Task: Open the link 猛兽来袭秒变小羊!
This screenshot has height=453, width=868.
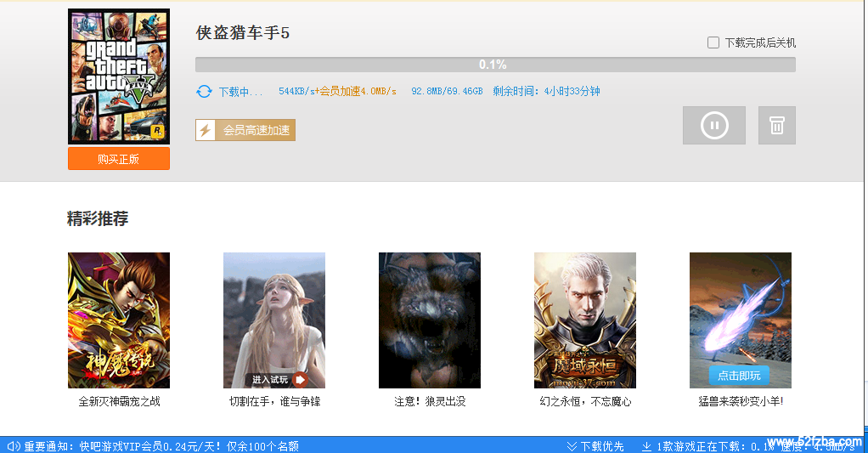Action: pos(741,401)
